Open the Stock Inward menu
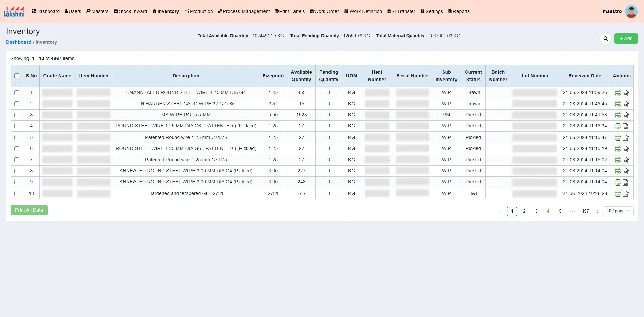 click(x=130, y=11)
